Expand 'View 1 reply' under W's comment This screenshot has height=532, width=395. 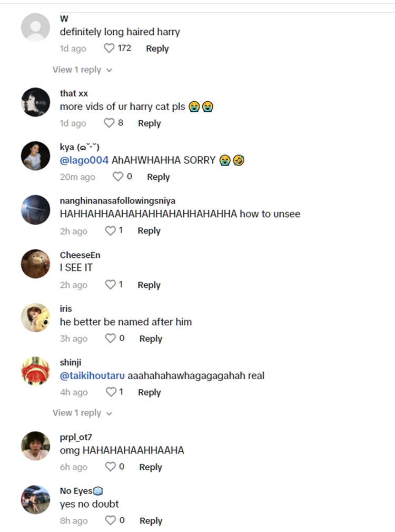point(82,70)
